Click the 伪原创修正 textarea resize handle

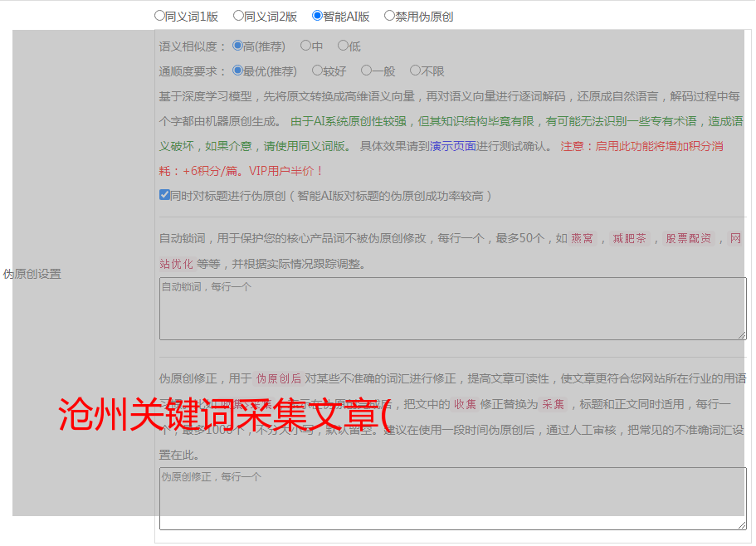(742, 525)
